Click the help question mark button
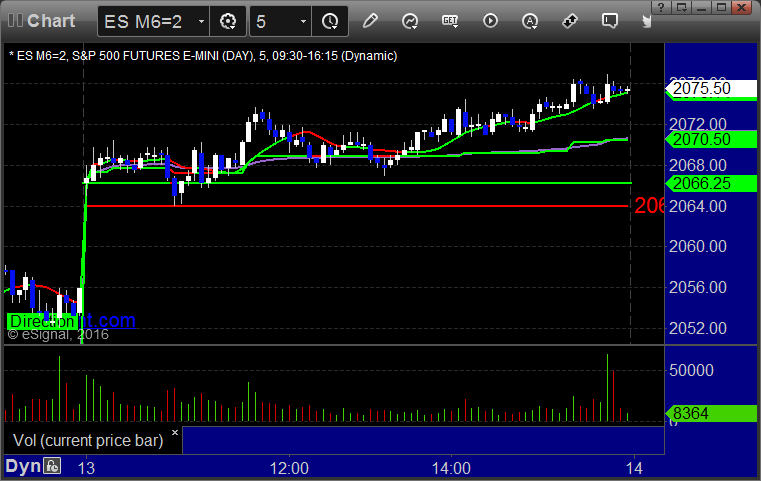Screen dimensions: 761x481 click(661, 7)
